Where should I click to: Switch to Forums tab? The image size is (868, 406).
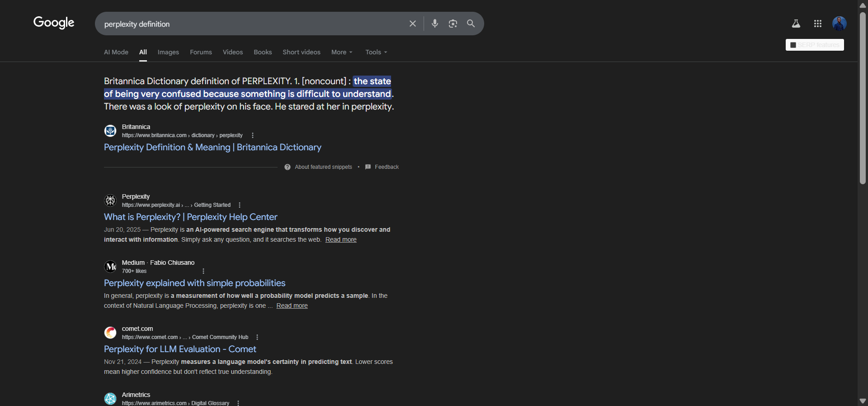201,52
